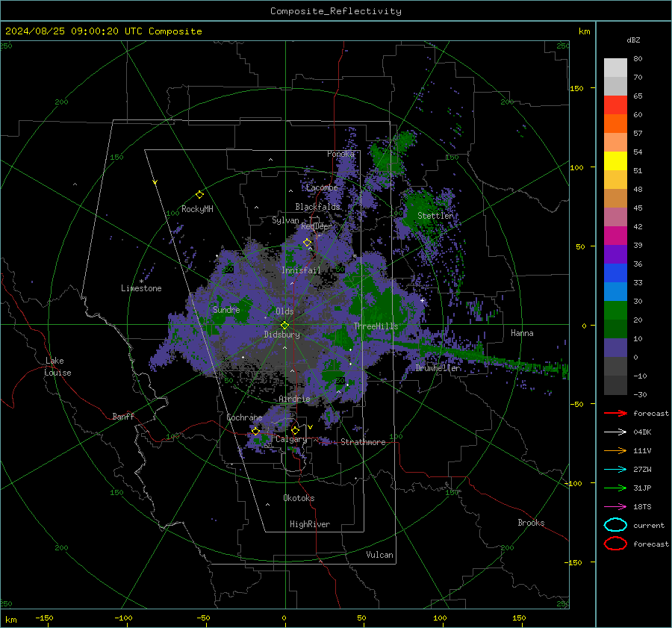Pick the red 65 dBZ swatch

pyautogui.click(x=615, y=105)
